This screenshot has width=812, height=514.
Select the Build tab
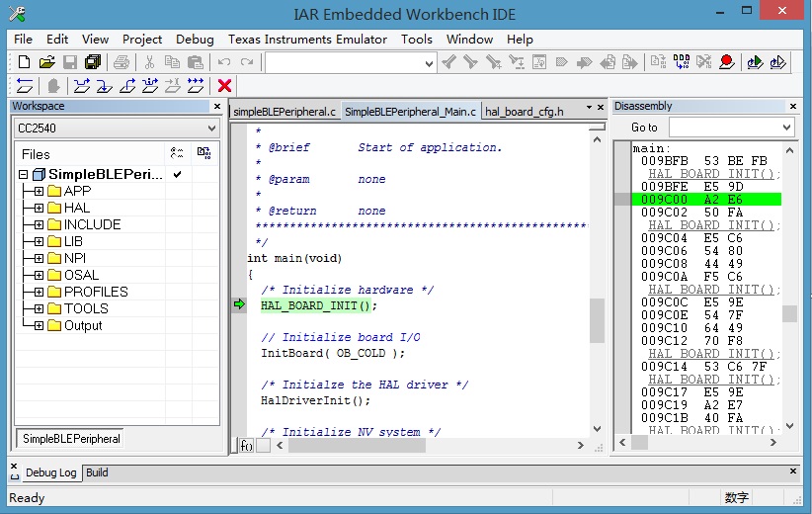coord(97,472)
